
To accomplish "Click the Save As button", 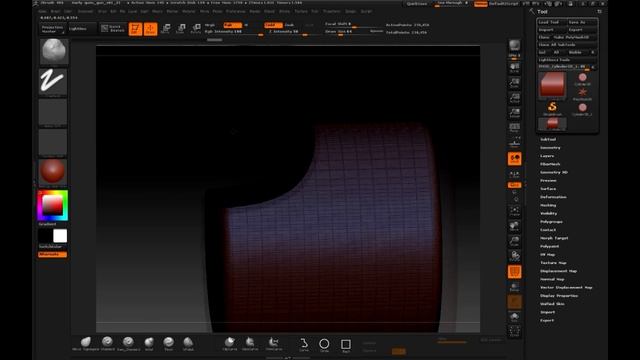I will point(582,22).
